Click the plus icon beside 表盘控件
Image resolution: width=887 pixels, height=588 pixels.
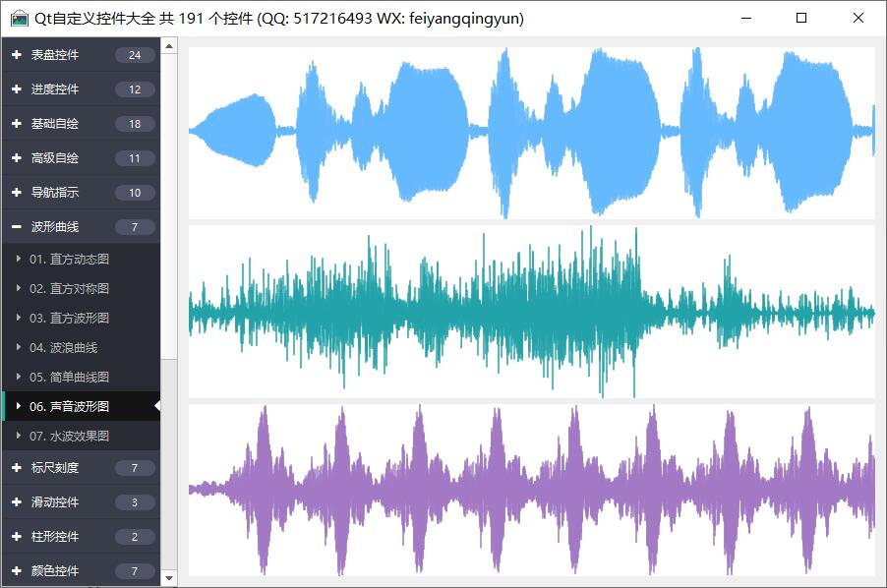(x=17, y=55)
